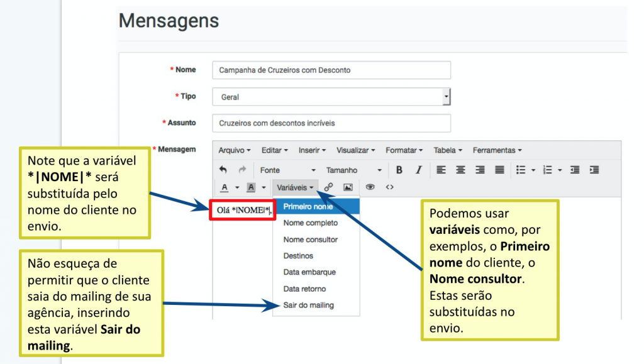This screenshot has width=644, height=364.
Task: Select Sair do mailing variable
Action: (x=316, y=305)
